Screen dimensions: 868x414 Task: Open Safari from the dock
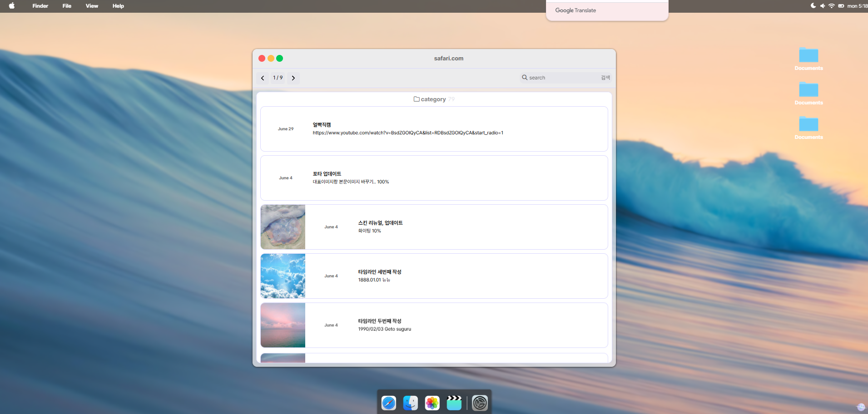point(389,403)
